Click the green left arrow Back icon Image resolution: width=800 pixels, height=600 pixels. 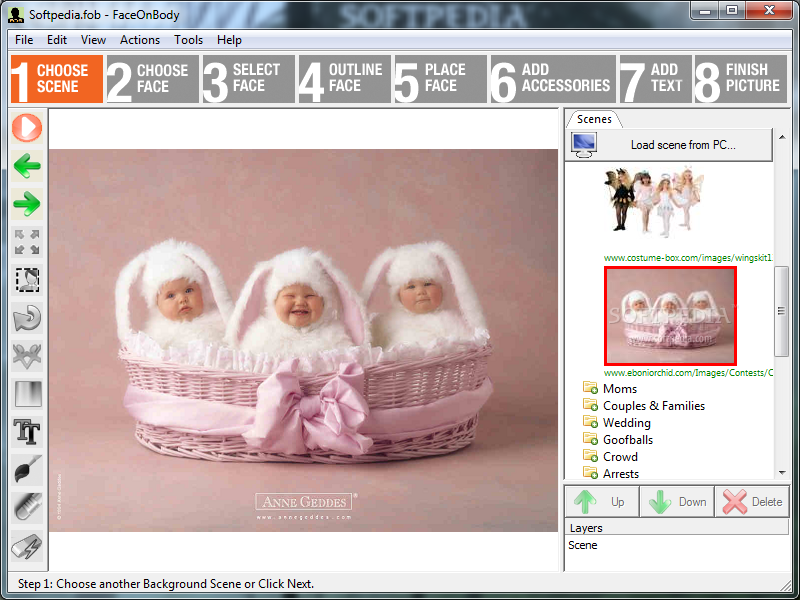pyautogui.click(x=27, y=165)
